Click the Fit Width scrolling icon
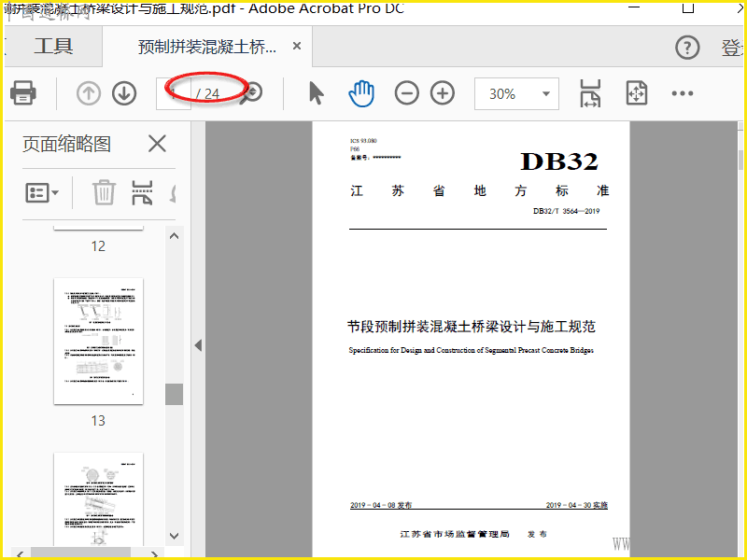 point(590,93)
